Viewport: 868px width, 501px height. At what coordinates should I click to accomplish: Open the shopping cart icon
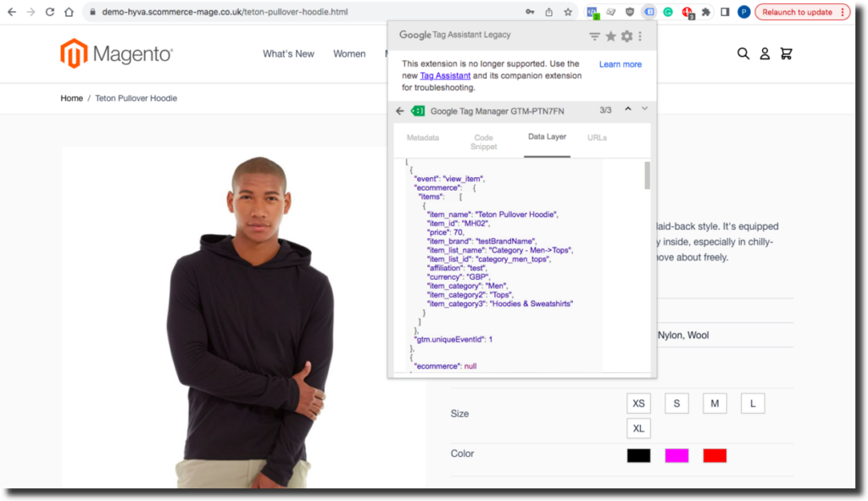[x=786, y=53]
